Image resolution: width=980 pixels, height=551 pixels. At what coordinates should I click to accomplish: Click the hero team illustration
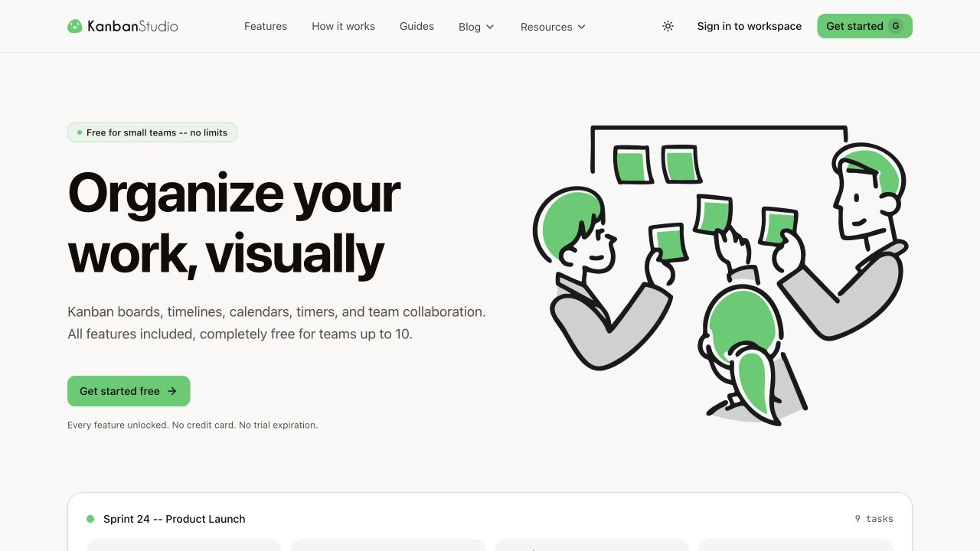(720, 275)
